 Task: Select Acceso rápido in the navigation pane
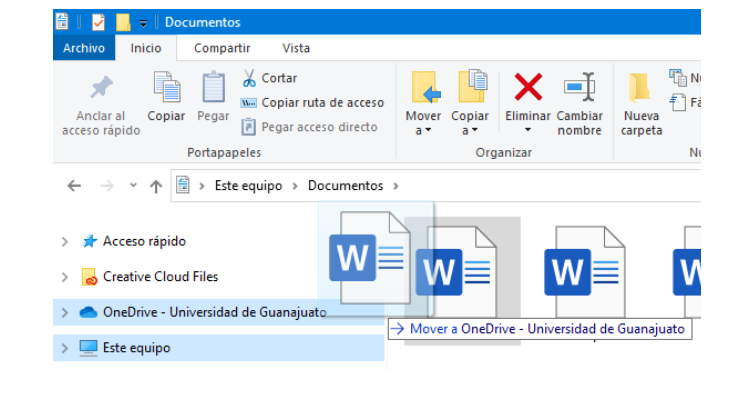[144, 241]
